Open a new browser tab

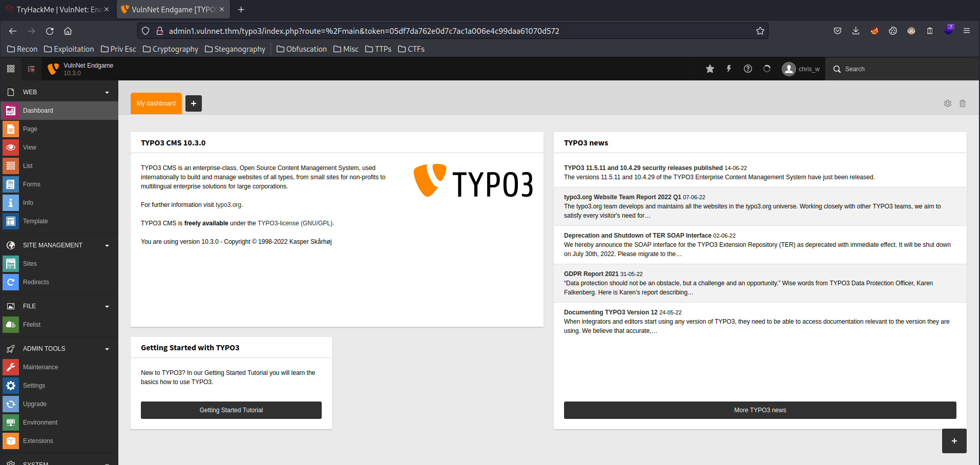click(241, 10)
